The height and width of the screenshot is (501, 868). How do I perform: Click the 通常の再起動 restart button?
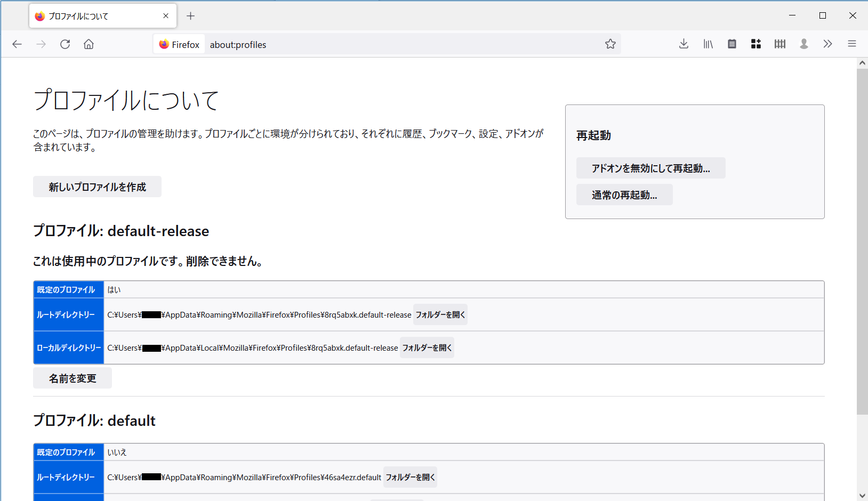[624, 195]
